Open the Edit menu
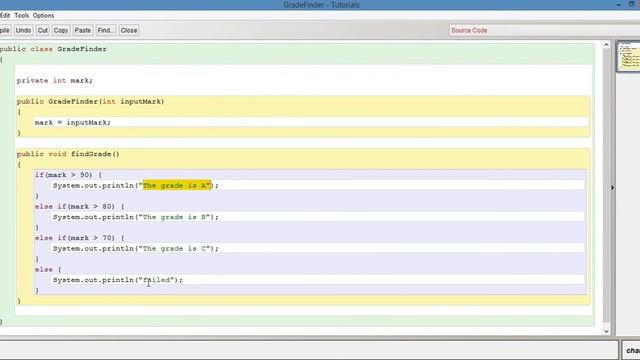640x360 pixels. 4,16
